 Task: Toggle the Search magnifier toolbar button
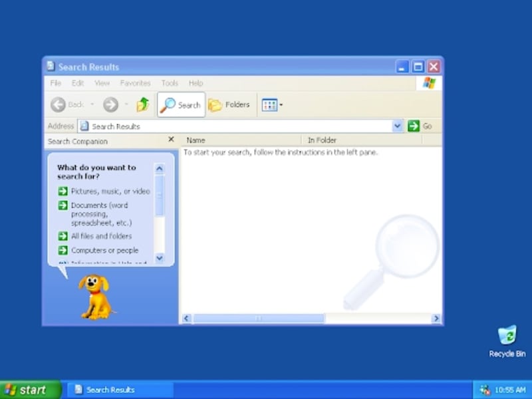181,105
